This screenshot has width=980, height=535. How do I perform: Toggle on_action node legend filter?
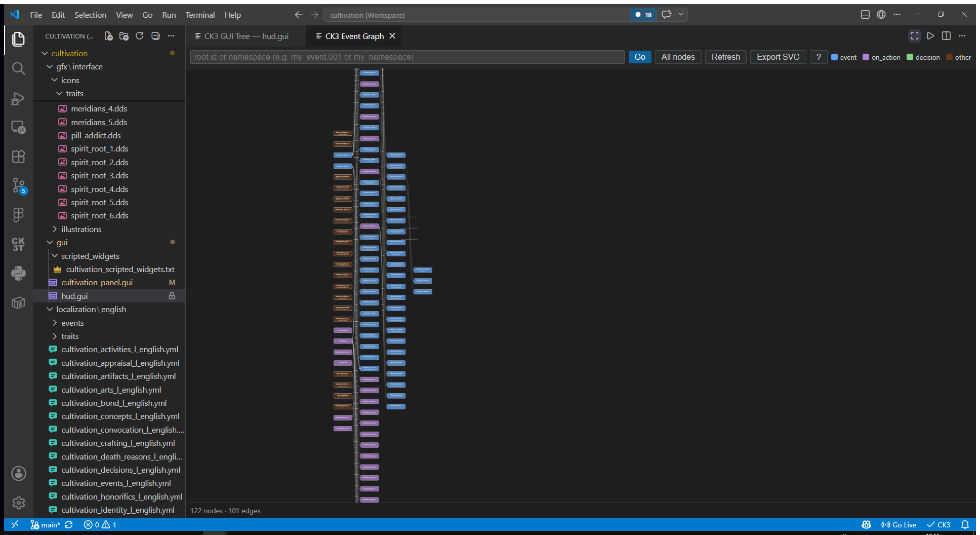click(881, 57)
